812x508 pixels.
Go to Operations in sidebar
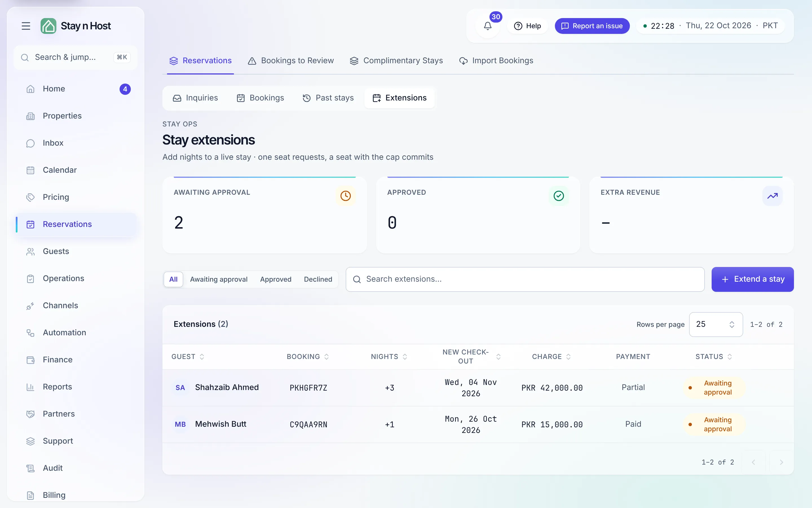coord(76,279)
